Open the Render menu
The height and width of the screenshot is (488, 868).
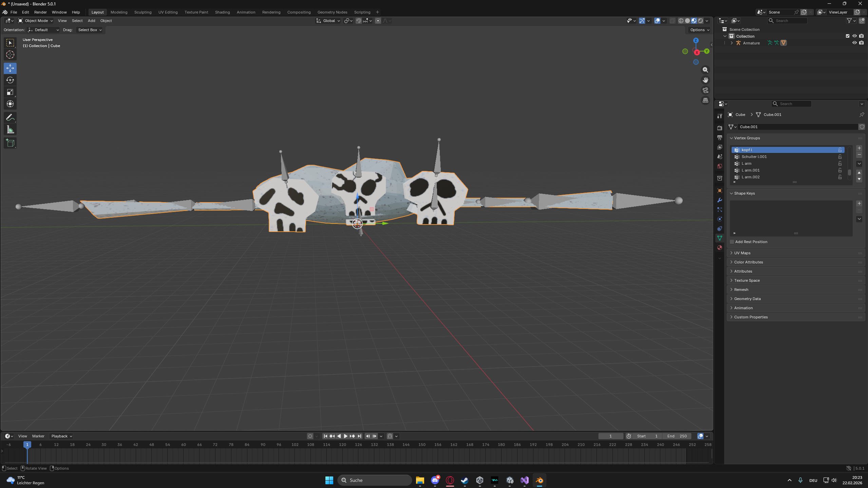coord(40,12)
